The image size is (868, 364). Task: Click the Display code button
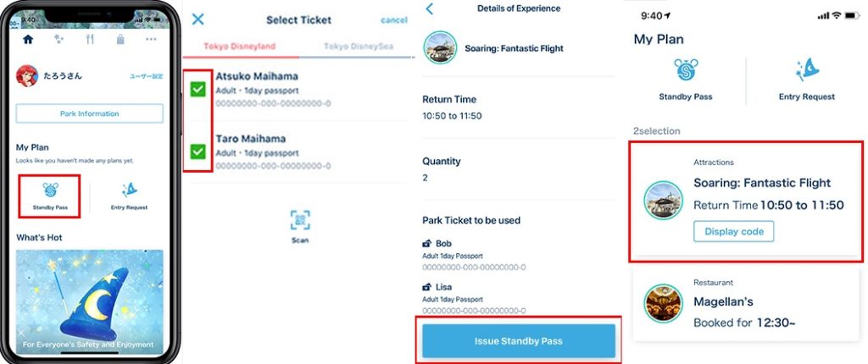[733, 231]
